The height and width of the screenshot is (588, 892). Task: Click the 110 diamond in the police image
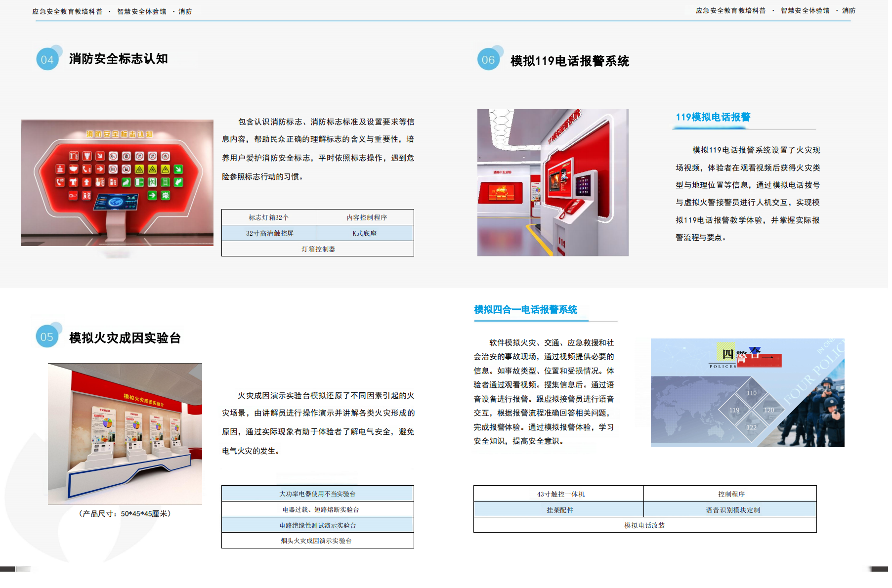(751, 393)
